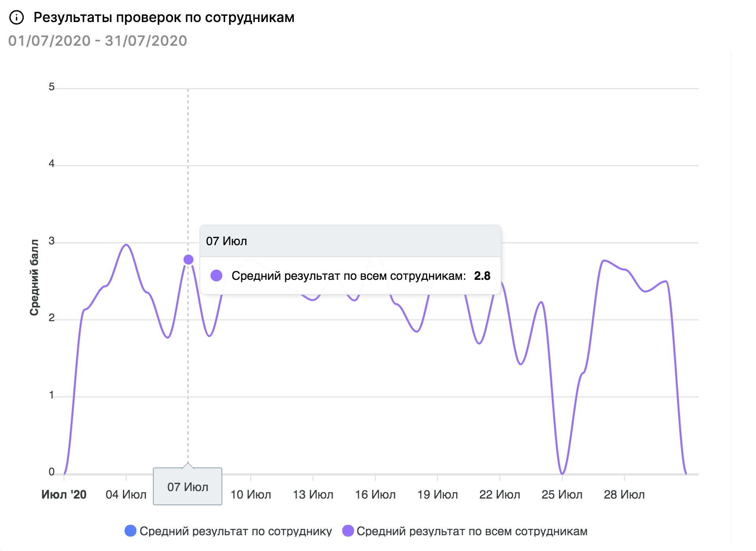Viewport: 756px width, 551px height.
Task: Click the purple legend marker for all employees
Action: click(348, 531)
